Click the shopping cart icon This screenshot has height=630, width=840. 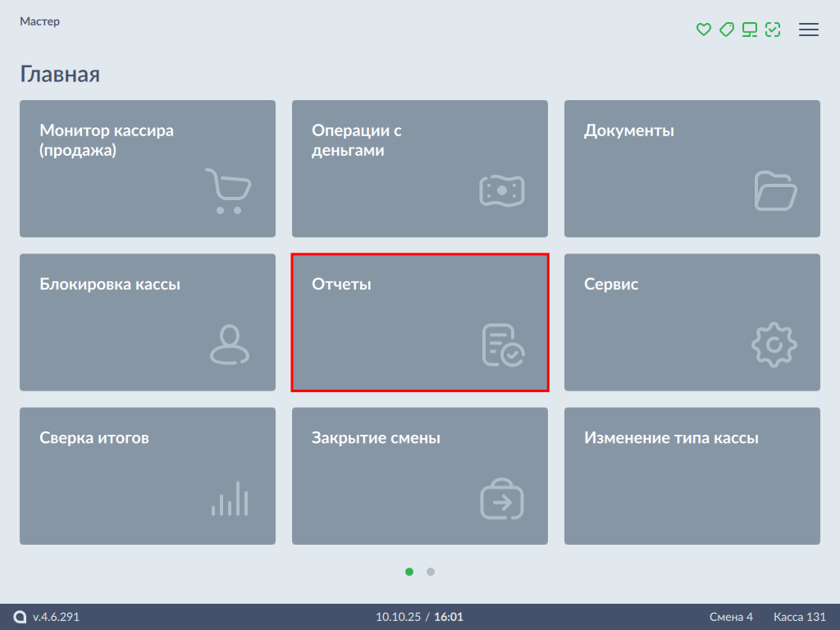tap(228, 191)
